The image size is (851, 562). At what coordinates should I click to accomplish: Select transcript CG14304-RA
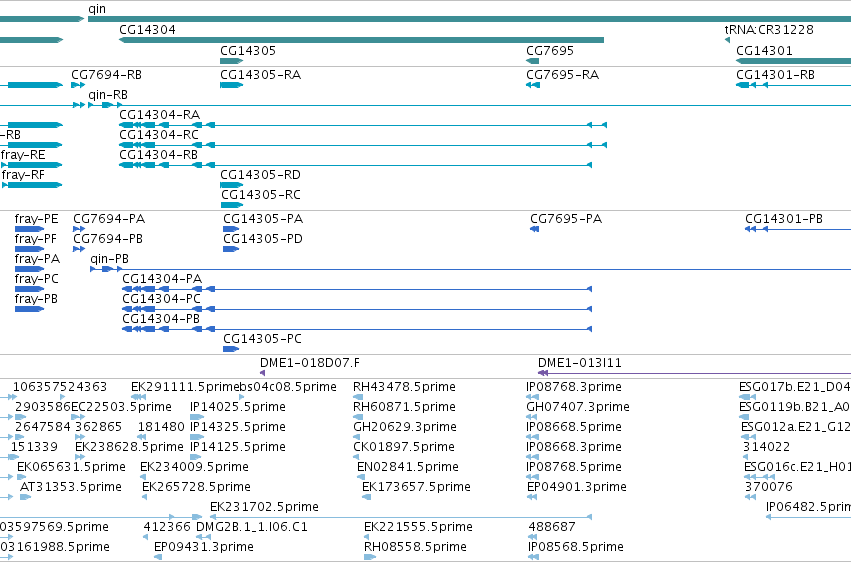pos(363,125)
